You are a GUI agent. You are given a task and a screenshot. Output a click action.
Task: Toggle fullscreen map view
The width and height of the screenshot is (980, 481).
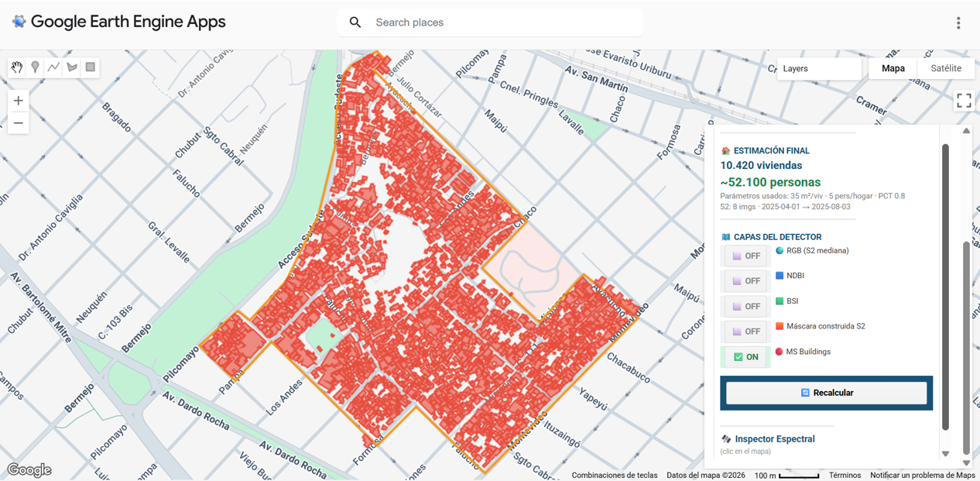point(964,101)
